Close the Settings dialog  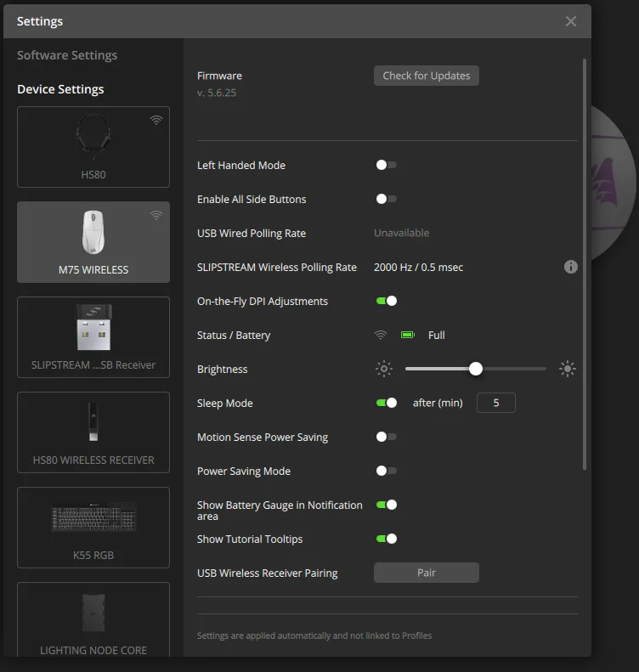click(x=570, y=21)
